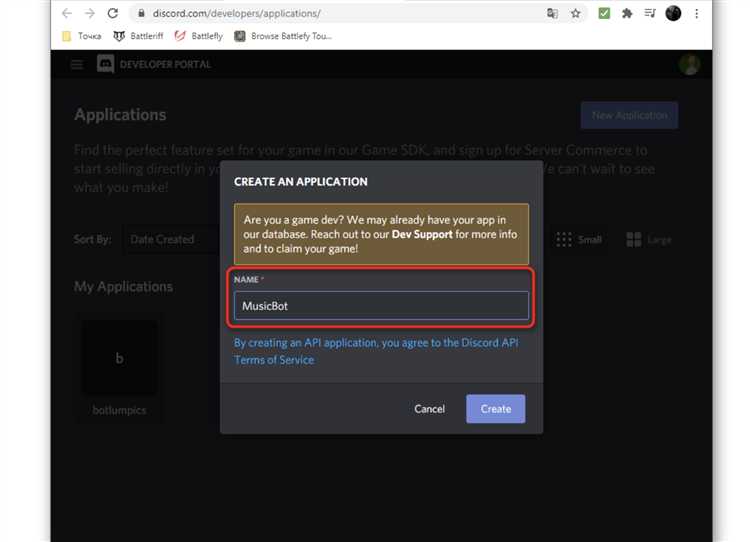Click the NAME field containing MusicBot
The image size is (750, 542).
tap(381, 306)
